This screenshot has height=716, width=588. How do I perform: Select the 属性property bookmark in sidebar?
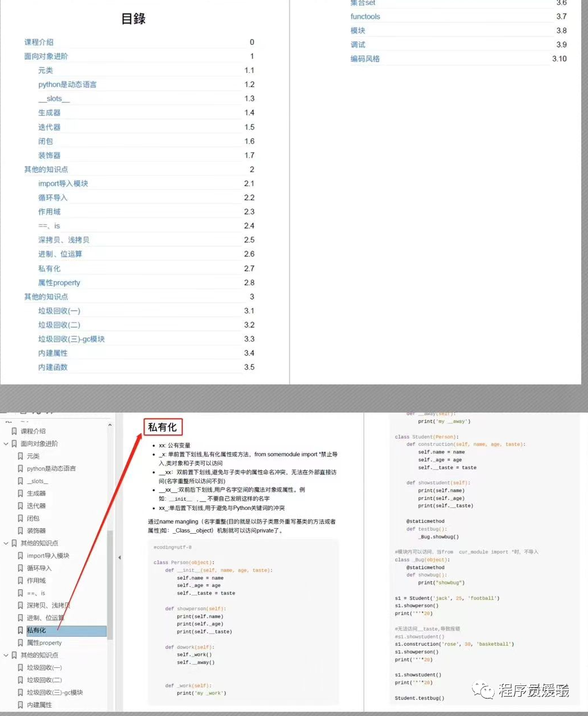[44, 643]
